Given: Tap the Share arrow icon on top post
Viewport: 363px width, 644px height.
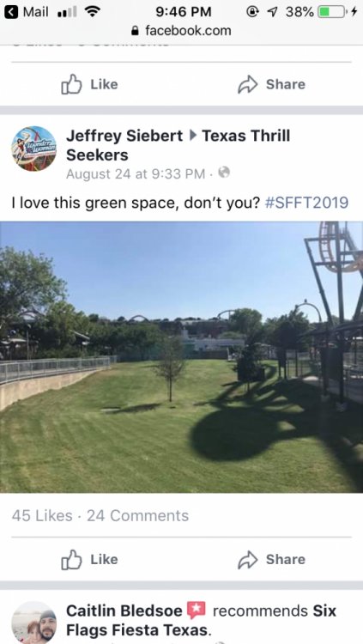Looking at the screenshot, I should (x=248, y=84).
